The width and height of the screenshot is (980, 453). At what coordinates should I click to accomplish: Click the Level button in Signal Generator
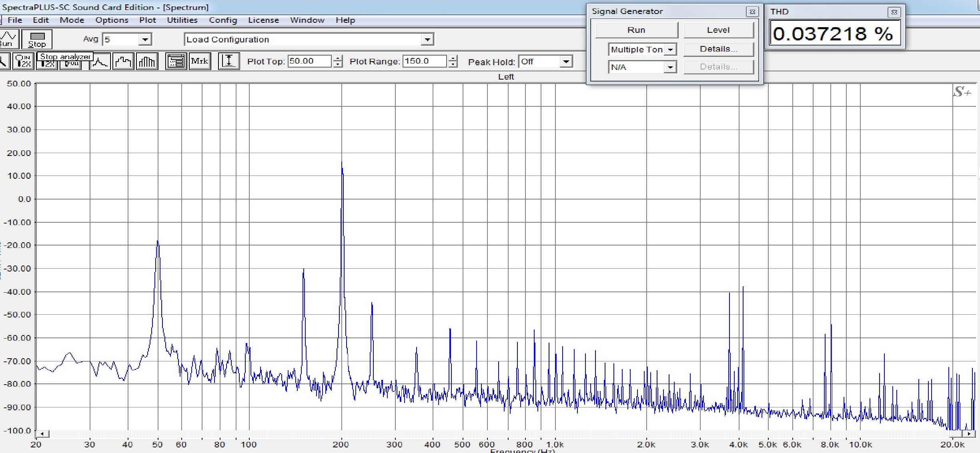point(718,30)
